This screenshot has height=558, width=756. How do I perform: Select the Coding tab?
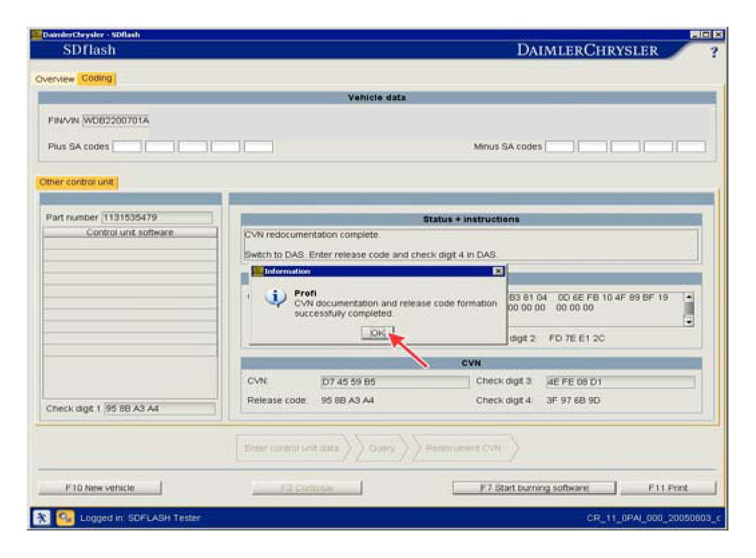[x=97, y=78]
